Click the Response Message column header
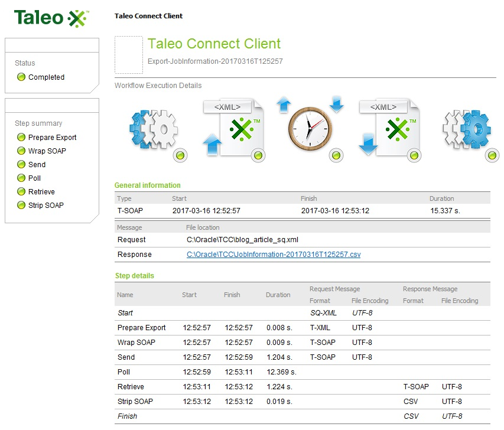Viewport: 504px width, 430px height. coord(430,289)
